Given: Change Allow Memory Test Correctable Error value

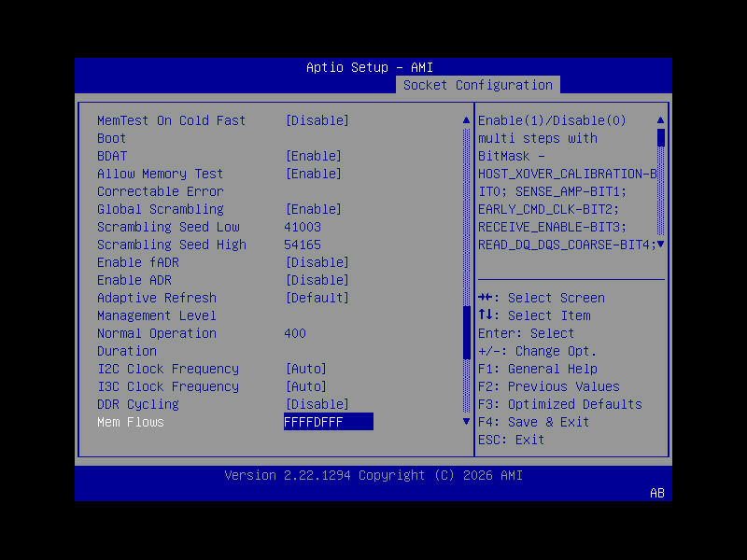Looking at the screenshot, I should (x=313, y=174).
